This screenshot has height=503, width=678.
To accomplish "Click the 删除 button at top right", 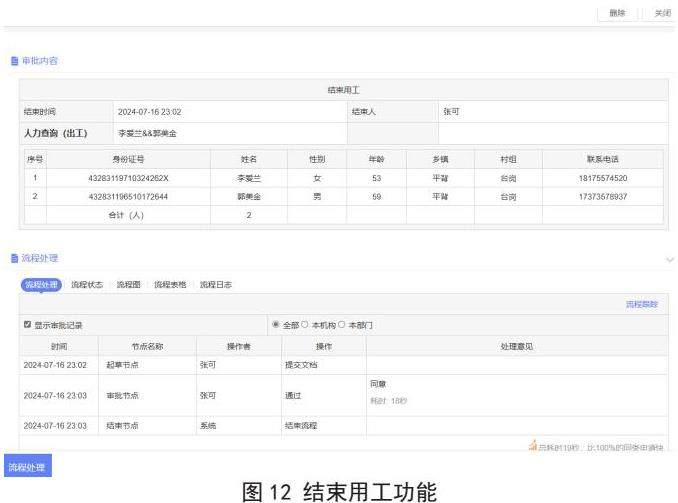I will click(617, 13).
